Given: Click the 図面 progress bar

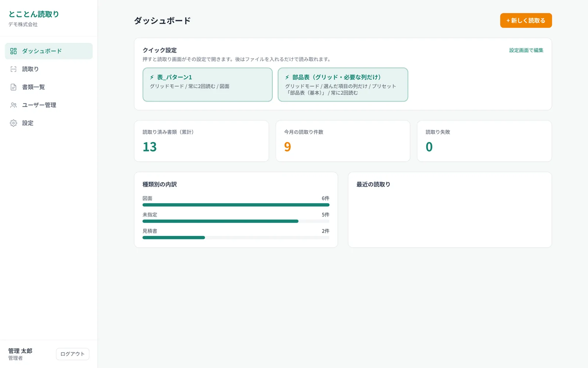Looking at the screenshot, I should pos(236,205).
